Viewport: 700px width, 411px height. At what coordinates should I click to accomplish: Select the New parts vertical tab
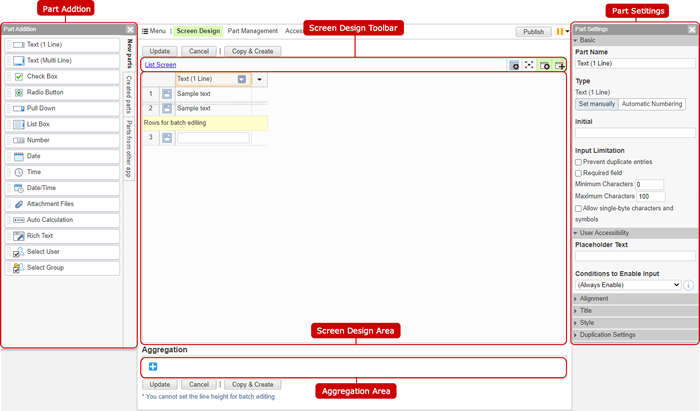129,54
